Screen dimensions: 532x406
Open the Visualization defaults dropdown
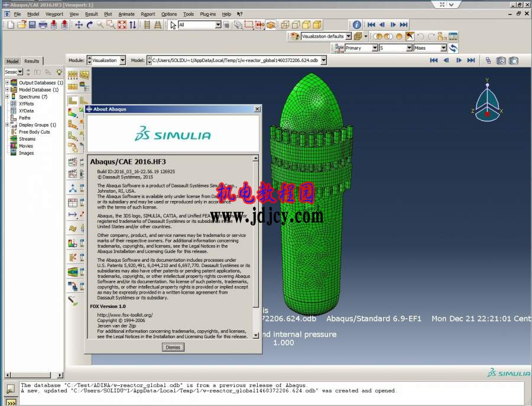pos(348,36)
